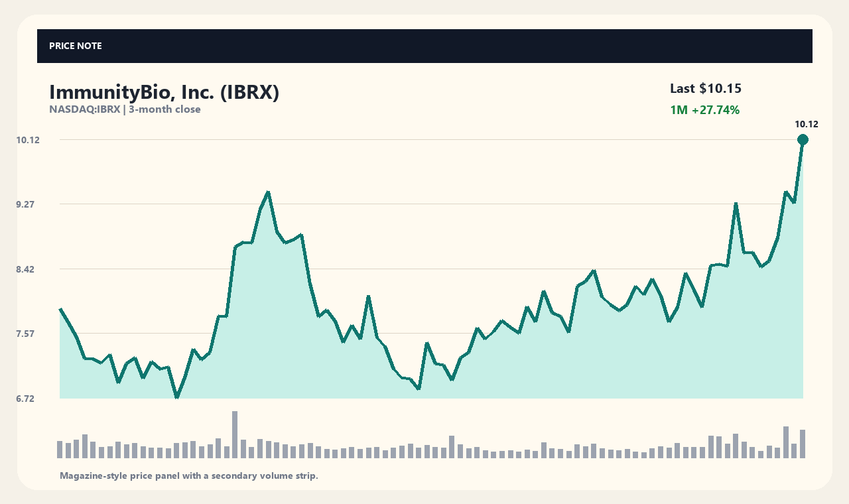Select the ImmunityBio, Inc. (IBRX) title
849x504 pixels.
pos(164,92)
